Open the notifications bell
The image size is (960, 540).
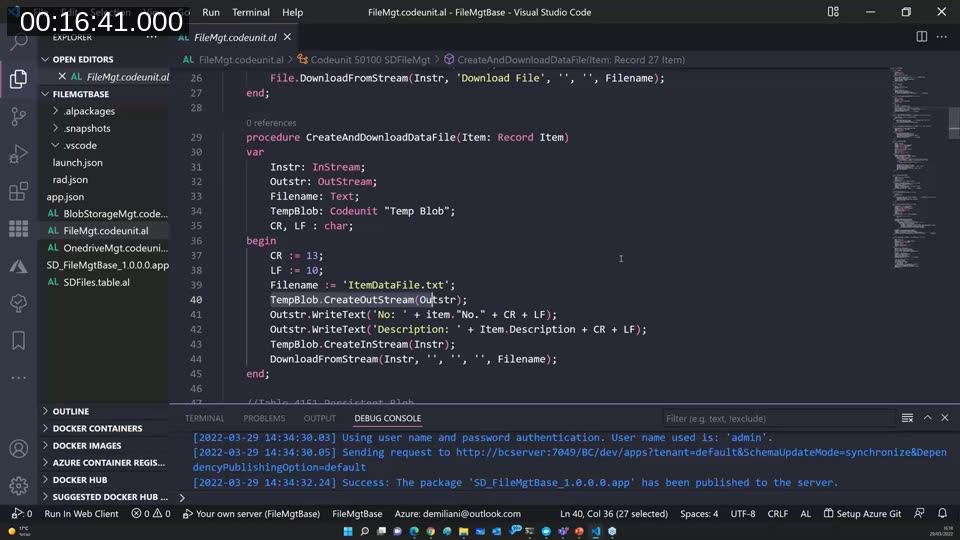(942, 514)
